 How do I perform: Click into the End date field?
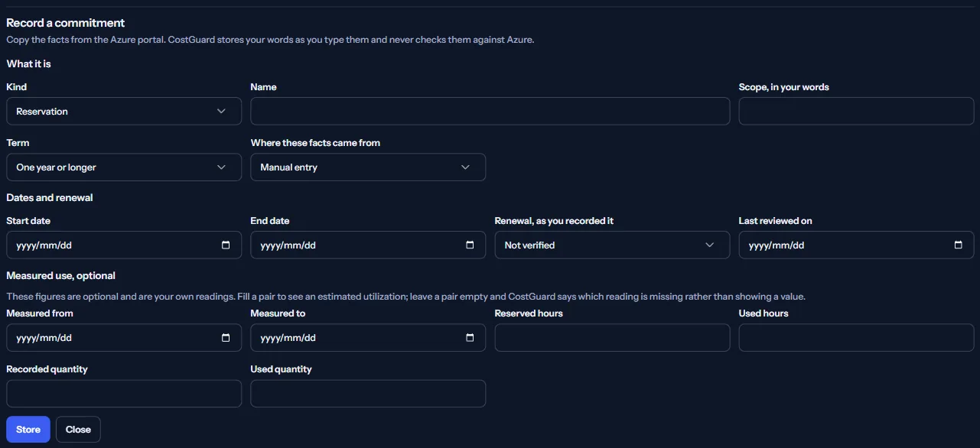coord(368,245)
